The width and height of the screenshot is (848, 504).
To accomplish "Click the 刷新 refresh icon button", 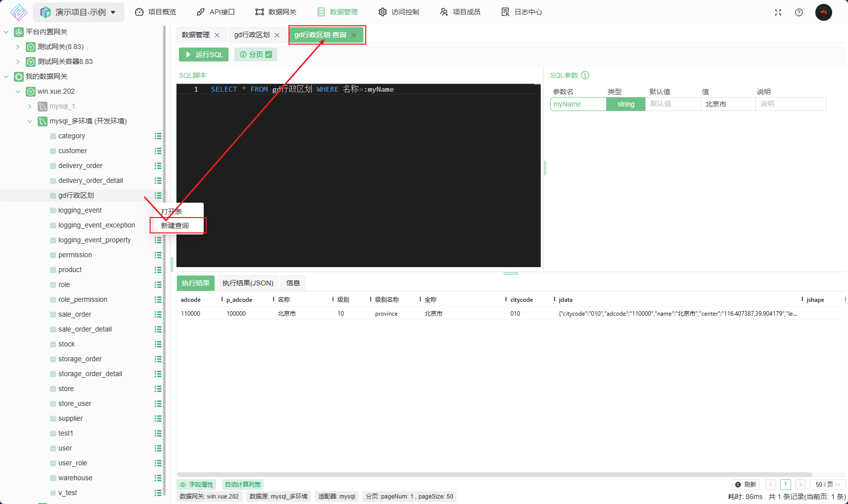I will [x=746, y=485].
